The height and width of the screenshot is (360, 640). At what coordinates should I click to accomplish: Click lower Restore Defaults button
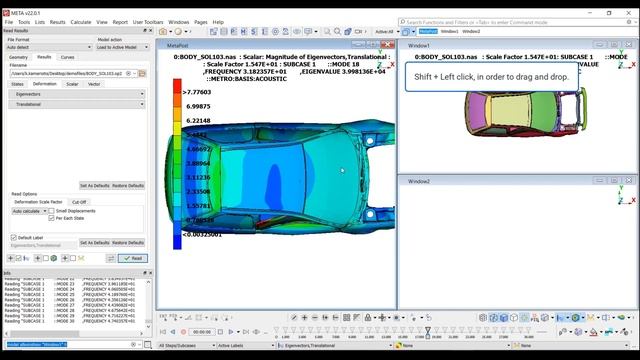(128, 243)
